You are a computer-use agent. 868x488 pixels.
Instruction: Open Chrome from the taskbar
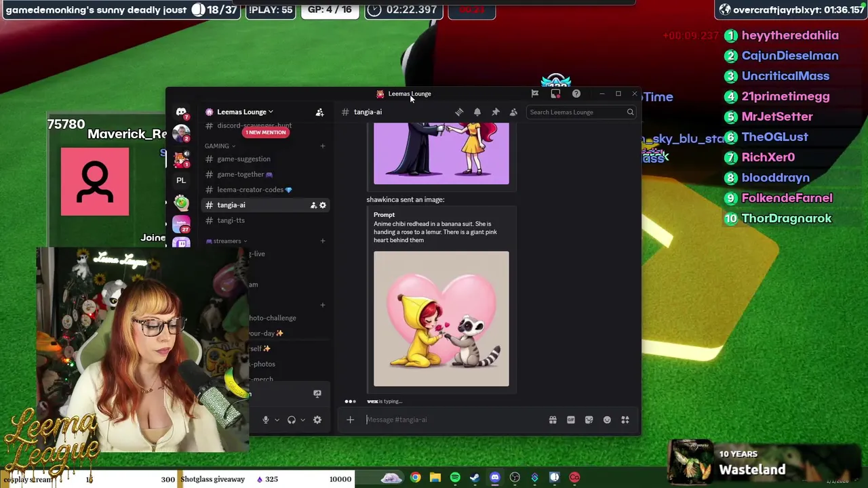pos(415,478)
